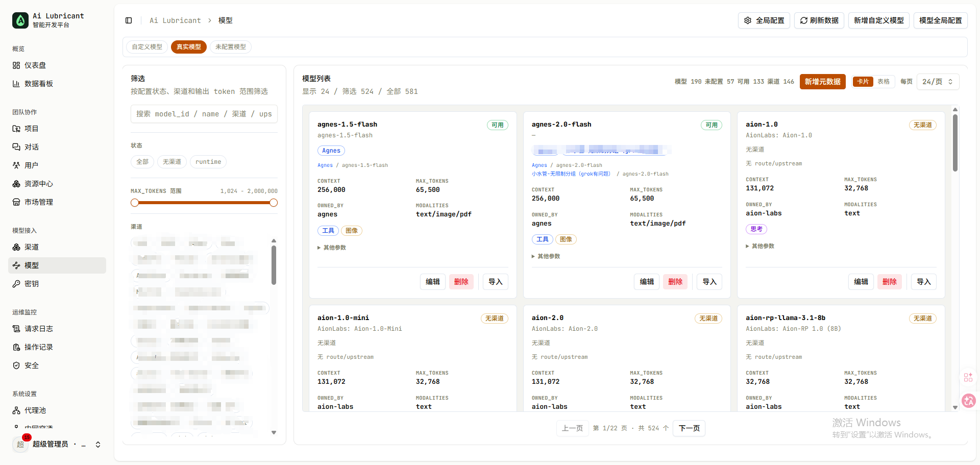Open 仪表盘 dashboard icon in sidebar

pos(16,65)
